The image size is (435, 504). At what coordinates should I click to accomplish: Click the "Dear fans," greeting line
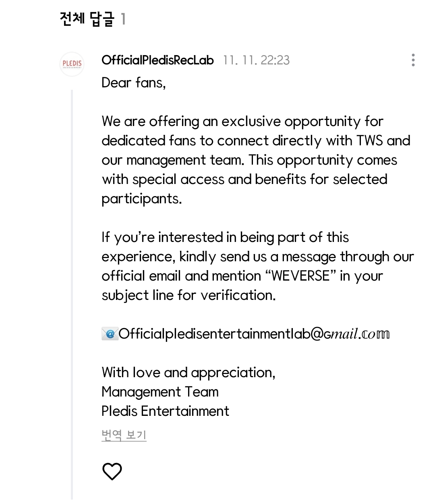point(133,83)
